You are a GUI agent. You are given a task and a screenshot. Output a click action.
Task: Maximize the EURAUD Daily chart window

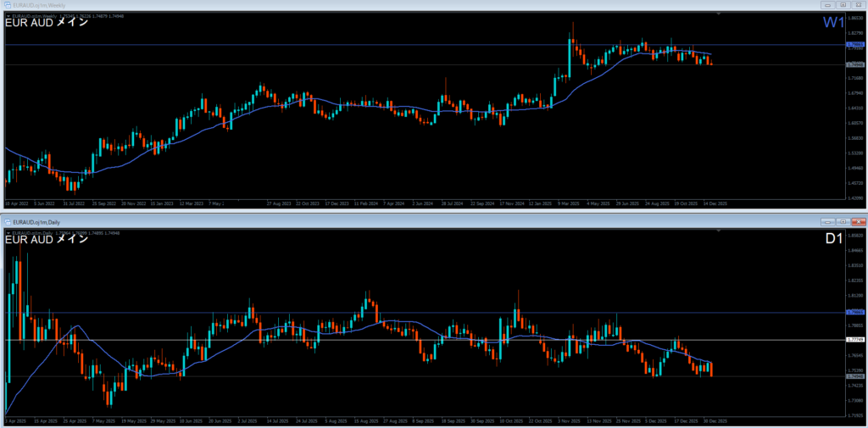843,221
